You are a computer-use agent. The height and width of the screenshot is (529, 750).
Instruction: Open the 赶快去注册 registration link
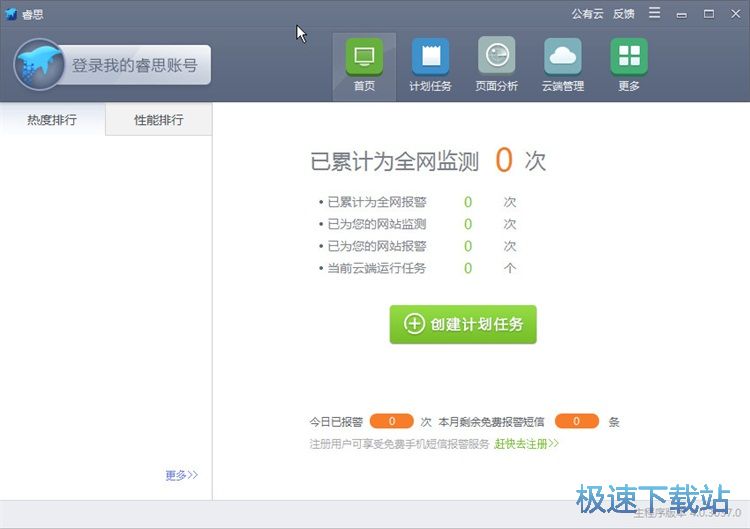click(526, 443)
